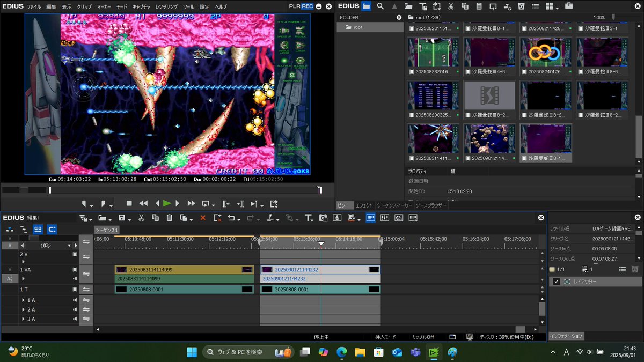The height and width of the screenshot is (362, 644).
Task: Switch to the シーケンスマーカー tab
Action: coord(394,205)
